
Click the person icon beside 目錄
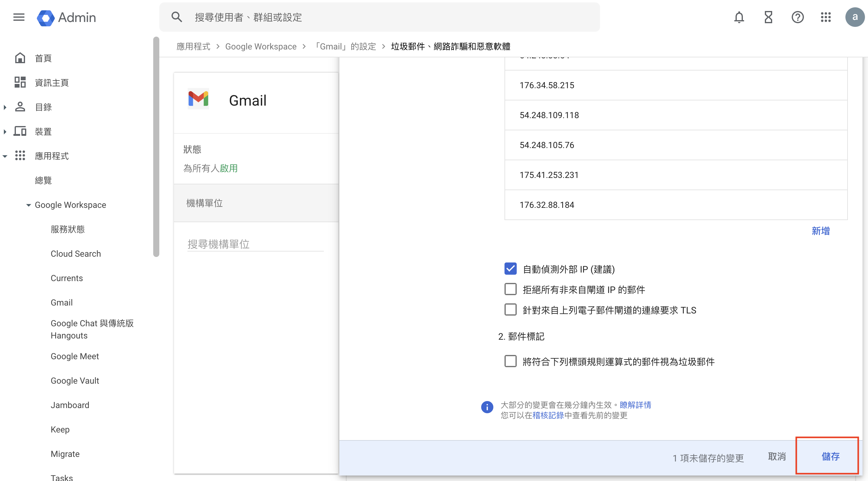tap(20, 107)
